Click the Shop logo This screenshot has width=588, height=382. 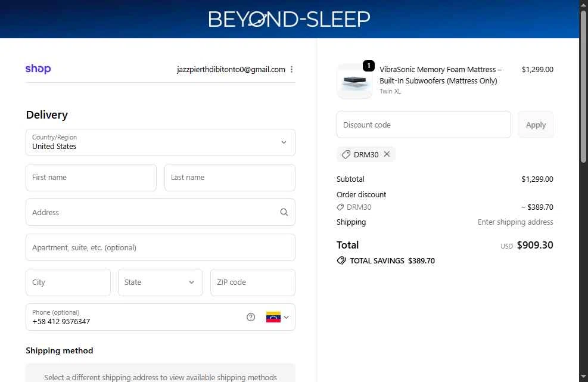pos(38,69)
